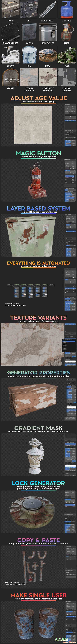This screenshot has height=644, width=77.
Task: Select the DUST preview thumbnail
Action: [10, 9]
